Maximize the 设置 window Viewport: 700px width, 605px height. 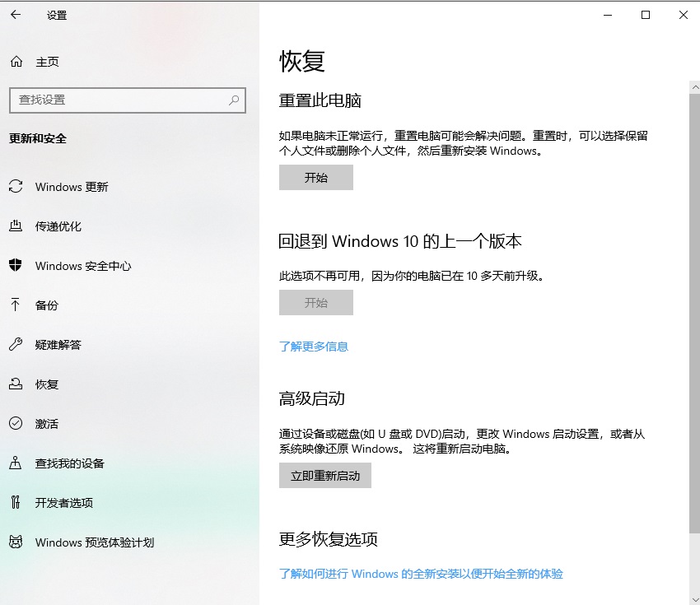click(x=645, y=15)
